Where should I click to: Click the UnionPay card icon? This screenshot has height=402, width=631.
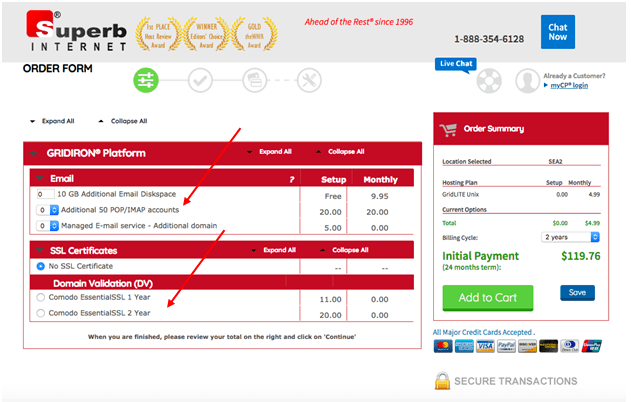tap(591, 346)
